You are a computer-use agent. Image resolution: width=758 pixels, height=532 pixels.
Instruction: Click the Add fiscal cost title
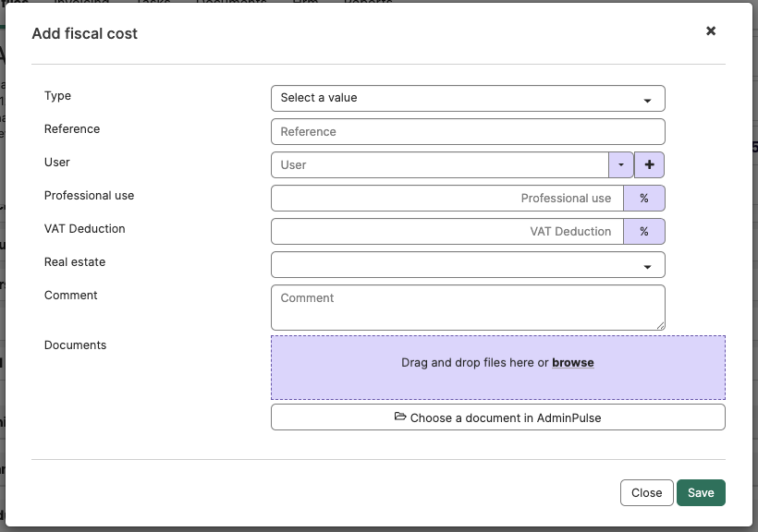85,34
